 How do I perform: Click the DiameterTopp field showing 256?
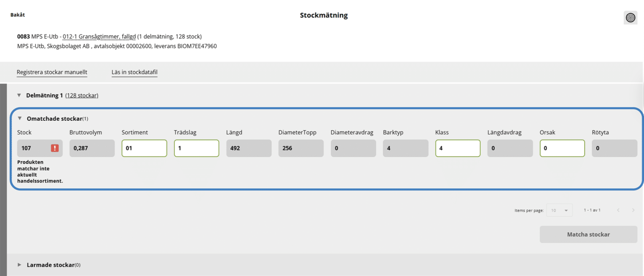[x=301, y=148]
